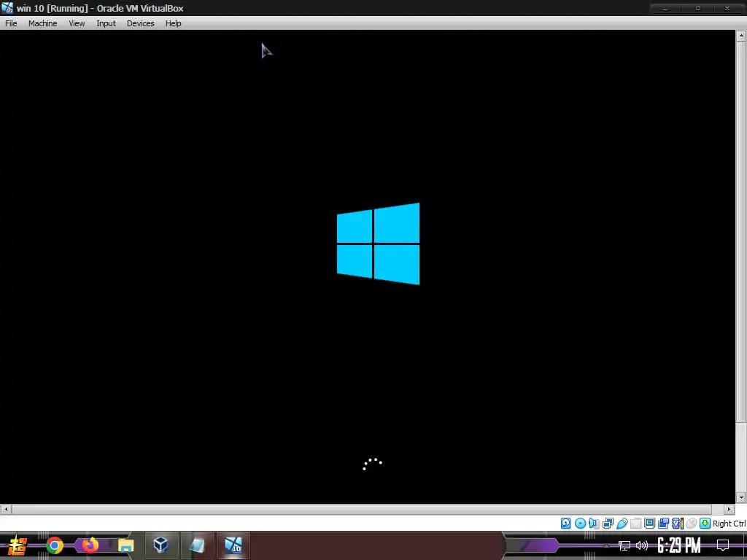The width and height of the screenshot is (747, 560).
Task: Click the Right Ctrl host key label
Action: [x=729, y=524]
